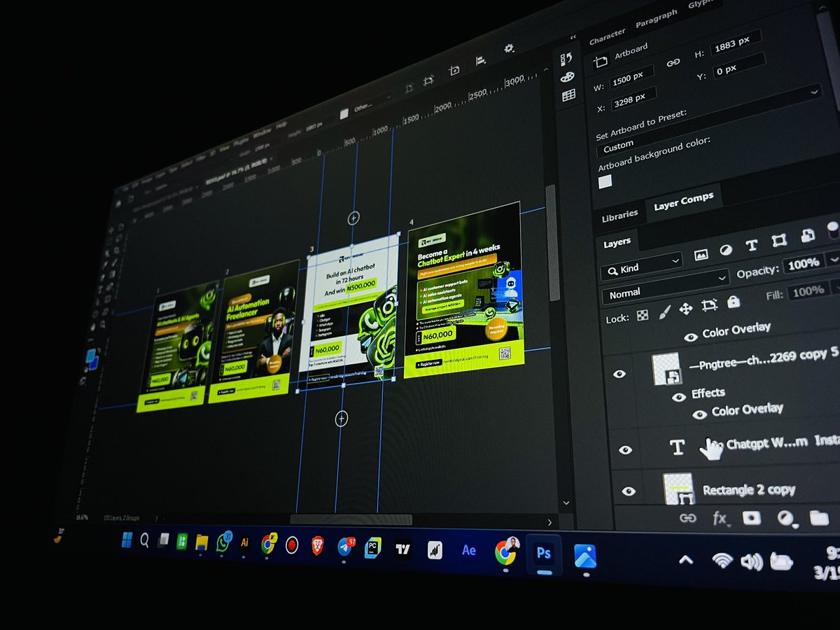Toggle Lock all padlock icon
Screen dimensions: 840x630
pos(733,302)
